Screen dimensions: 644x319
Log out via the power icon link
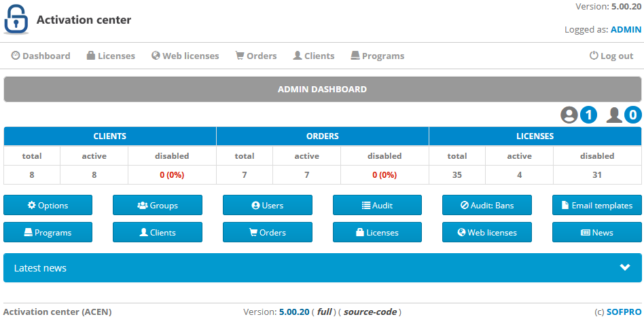611,56
